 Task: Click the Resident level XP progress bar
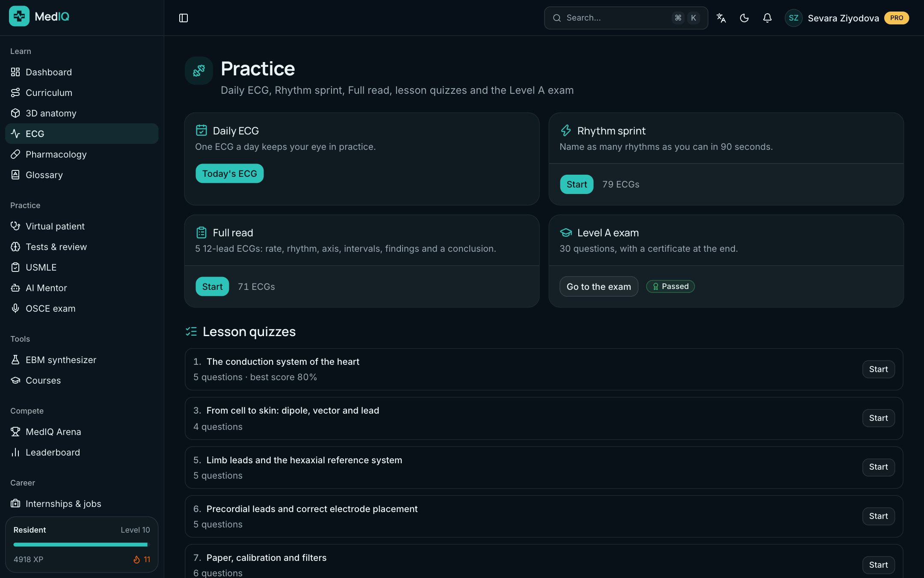(x=81, y=545)
